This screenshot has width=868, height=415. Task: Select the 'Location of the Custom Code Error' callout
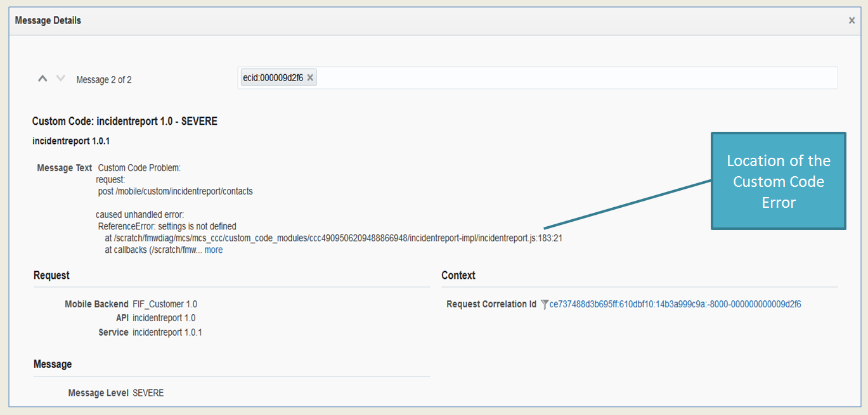point(778,181)
